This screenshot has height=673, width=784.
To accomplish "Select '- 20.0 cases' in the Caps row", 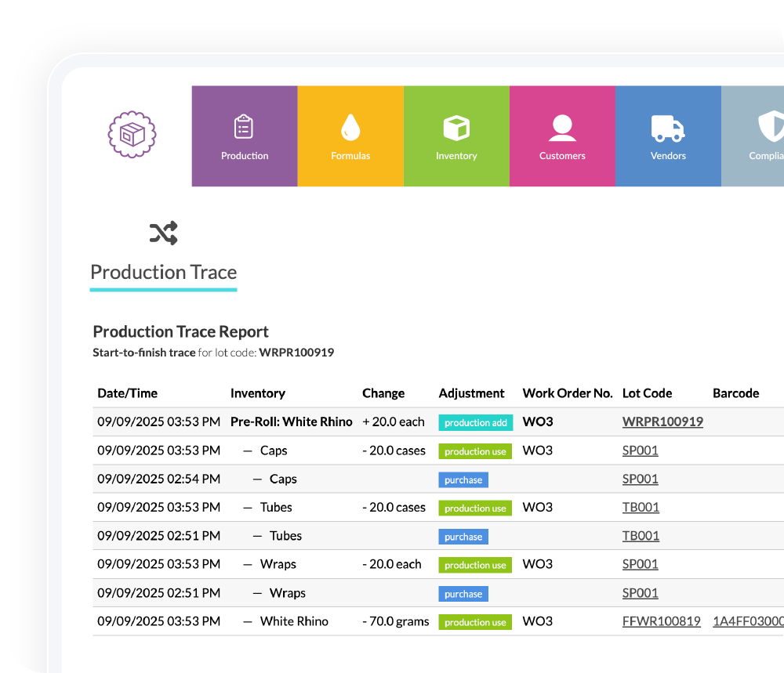I will 394,450.
